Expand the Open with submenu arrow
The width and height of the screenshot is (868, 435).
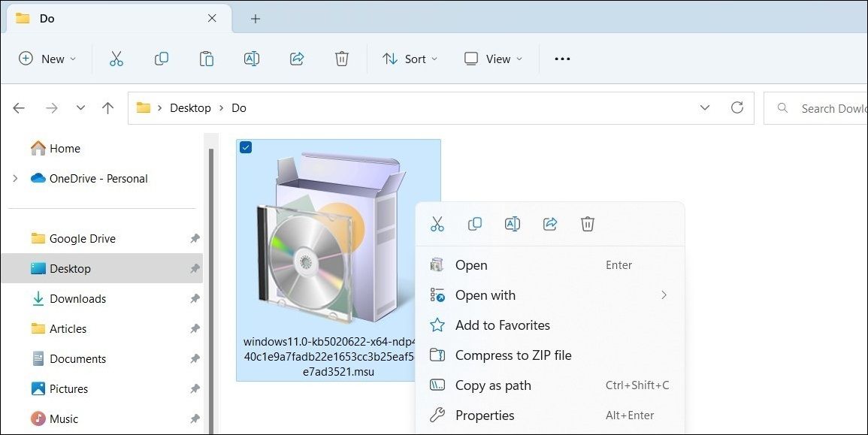pos(664,295)
